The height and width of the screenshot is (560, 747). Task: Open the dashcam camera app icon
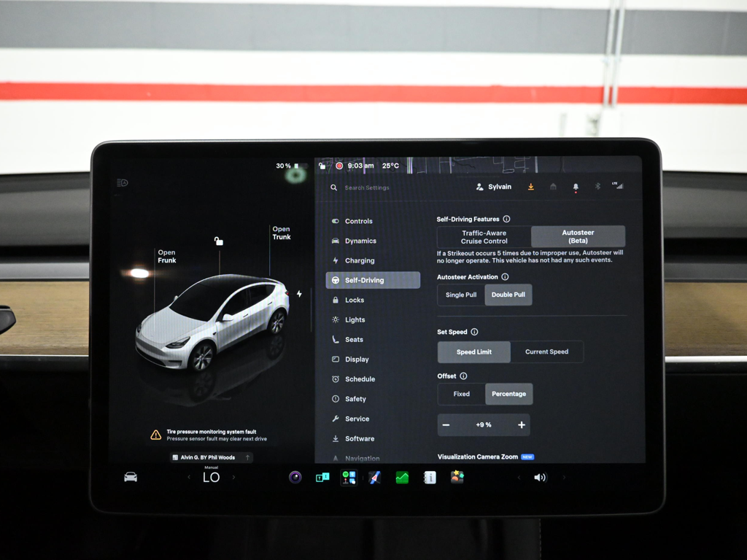[295, 477]
